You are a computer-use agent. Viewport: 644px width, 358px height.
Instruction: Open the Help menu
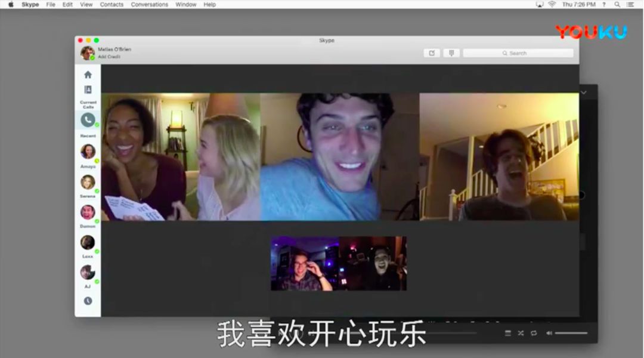click(209, 5)
